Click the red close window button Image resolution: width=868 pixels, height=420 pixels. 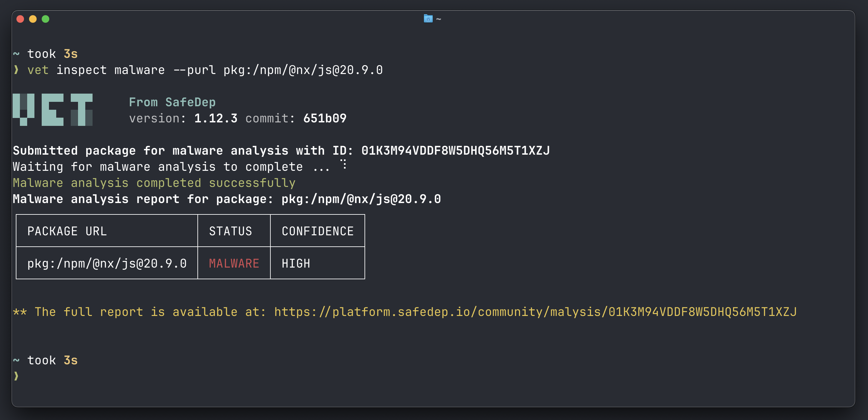click(x=20, y=19)
